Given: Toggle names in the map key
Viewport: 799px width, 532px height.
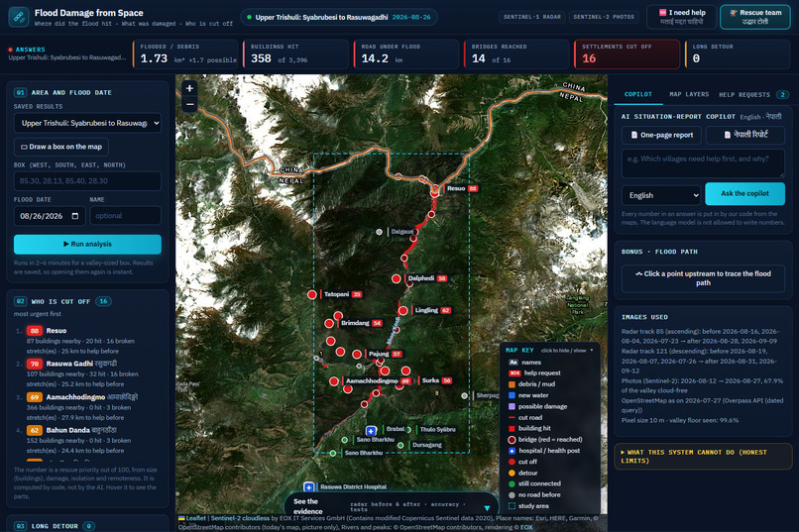Looking at the screenshot, I should click(x=524, y=362).
